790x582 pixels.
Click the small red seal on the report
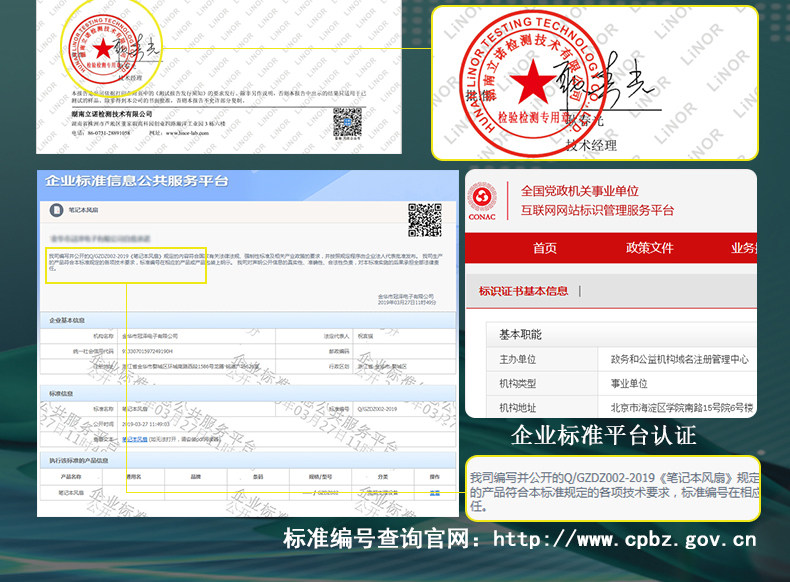coord(103,49)
